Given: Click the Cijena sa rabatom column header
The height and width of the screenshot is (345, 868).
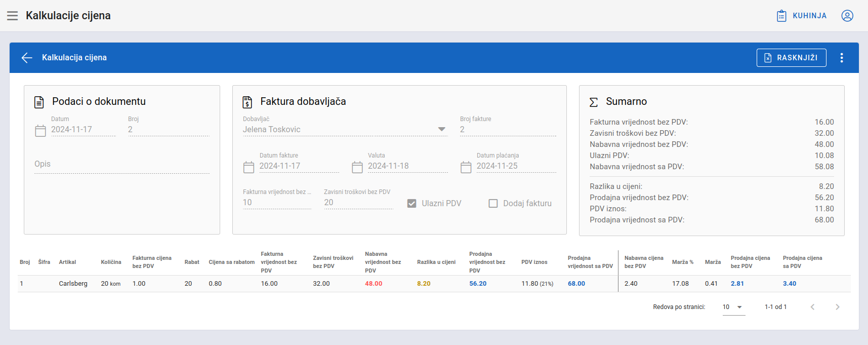Looking at the screenshot, I should 232,262.
